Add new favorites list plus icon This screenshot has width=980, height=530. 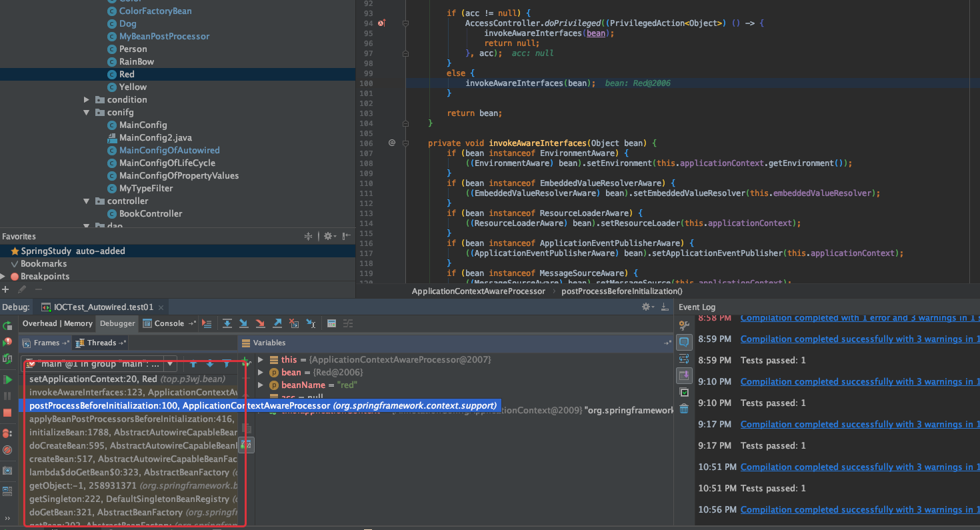tap(5, 289)
